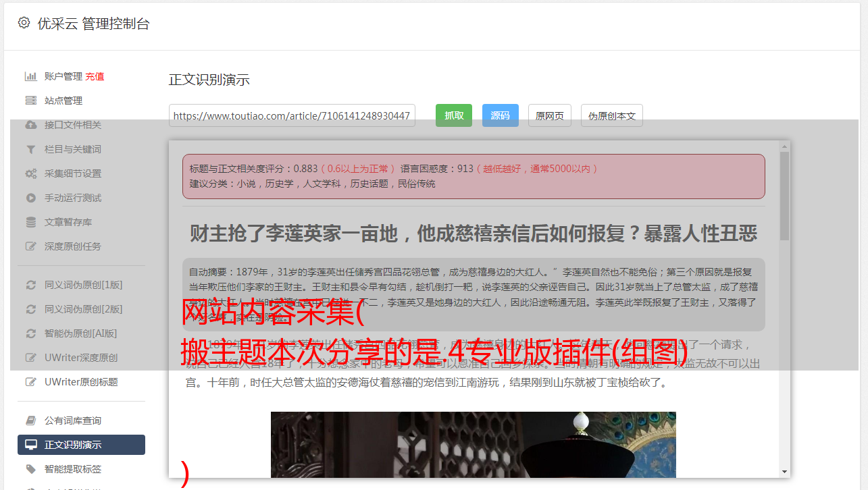Click the 伪原创本文 button
Image resolution: width=868 pixels, height=490 pixels.
click(612, 115)
